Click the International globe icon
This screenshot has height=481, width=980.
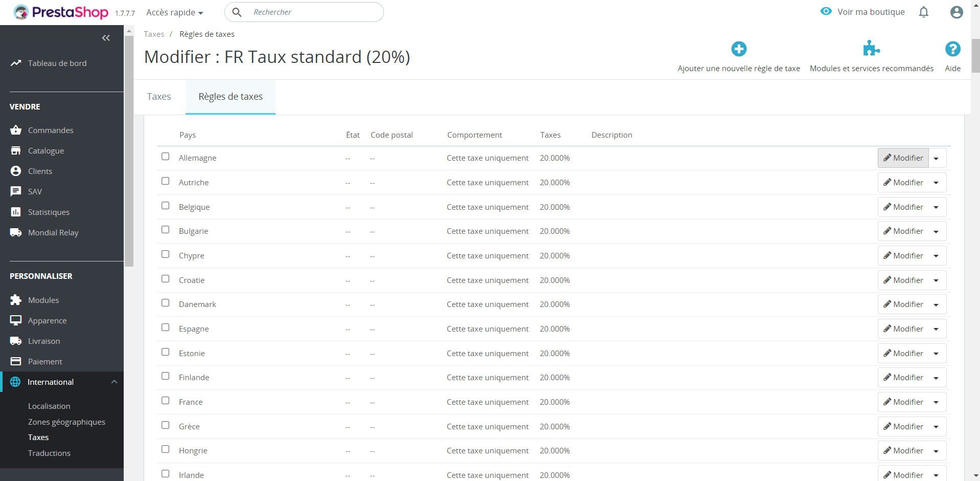(15, 382)
